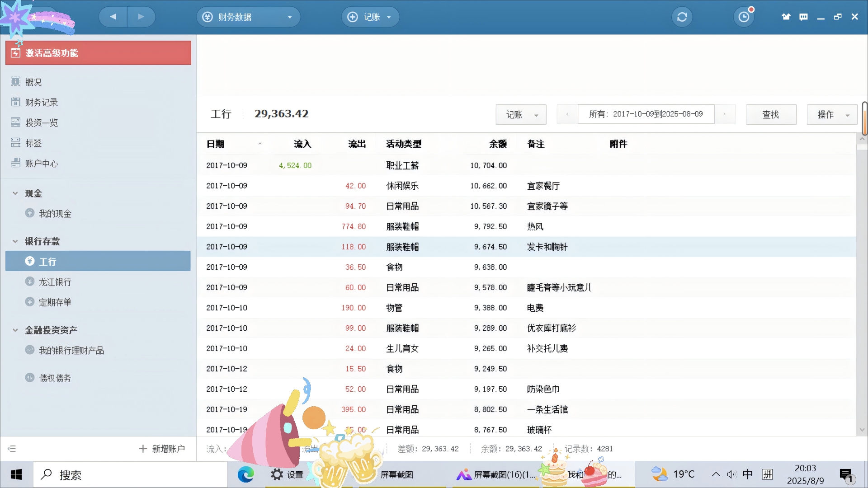Click 新增账户 button
The width and height of the screenshot is (868, 488).
(162, 449)
